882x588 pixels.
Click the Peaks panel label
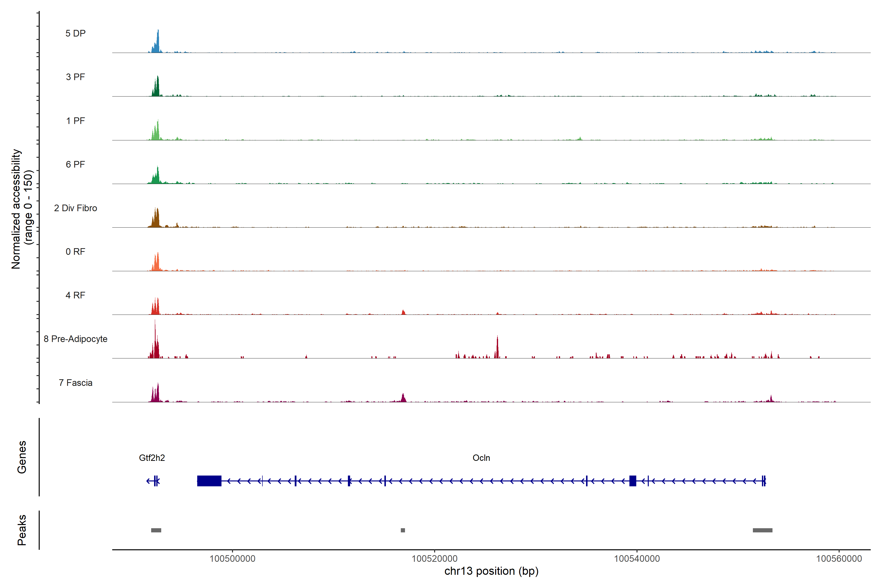tap(22, 530)
